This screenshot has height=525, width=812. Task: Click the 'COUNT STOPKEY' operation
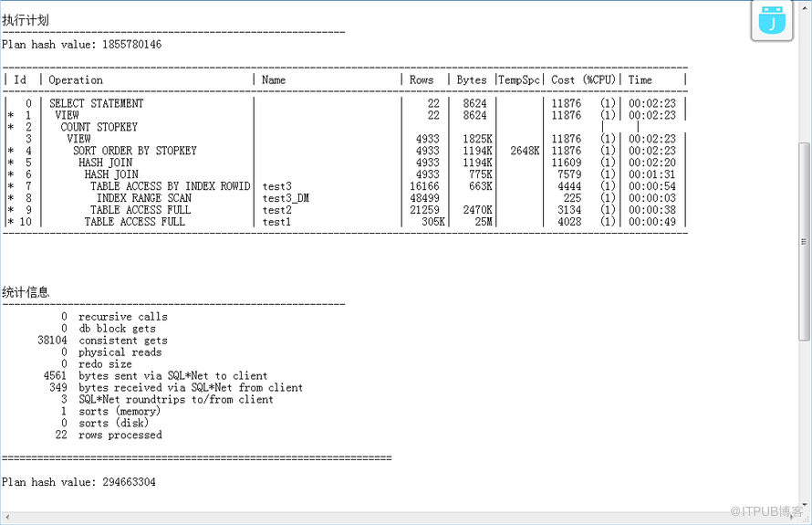99,127
